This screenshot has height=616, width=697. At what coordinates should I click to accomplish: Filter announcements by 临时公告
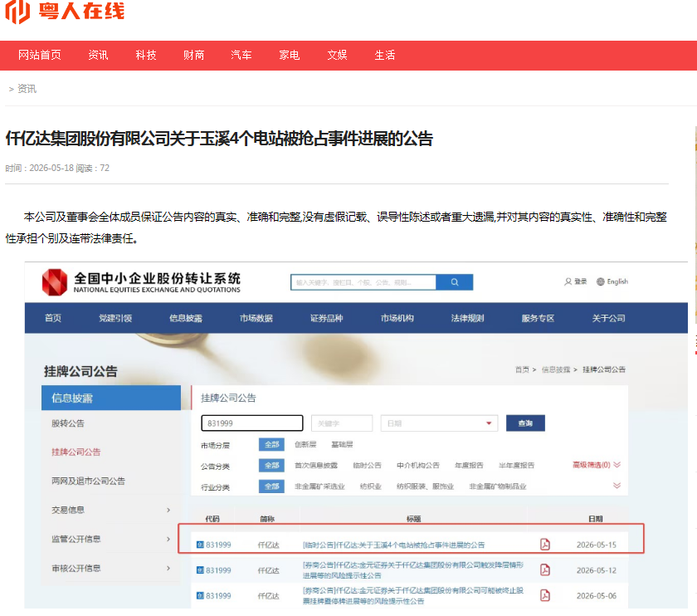pyautogui.click(x=367, y=465)
